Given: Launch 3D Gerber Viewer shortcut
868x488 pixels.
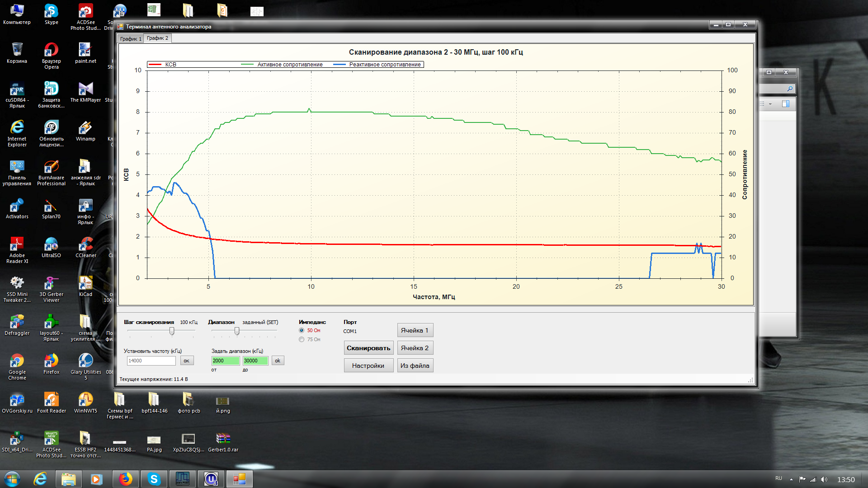Looking at the screenshot, I should [x=51, y=284].
